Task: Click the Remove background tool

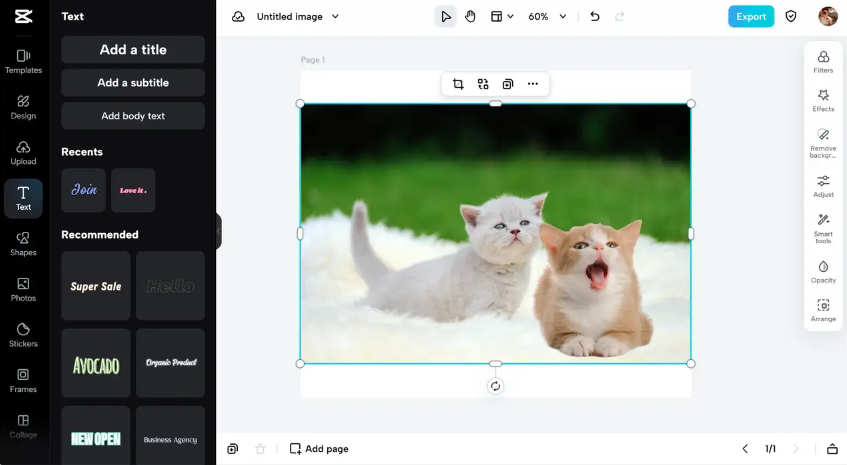Action: click(823, 141)
